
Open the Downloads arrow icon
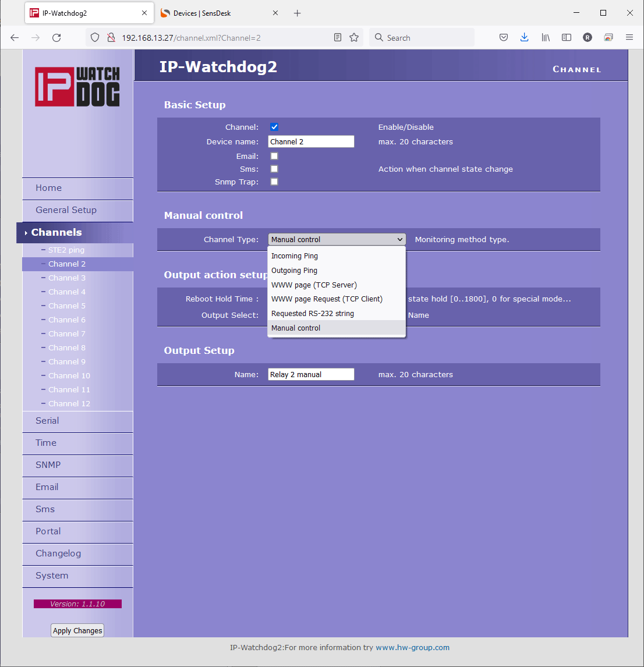(x=525, y=37)
